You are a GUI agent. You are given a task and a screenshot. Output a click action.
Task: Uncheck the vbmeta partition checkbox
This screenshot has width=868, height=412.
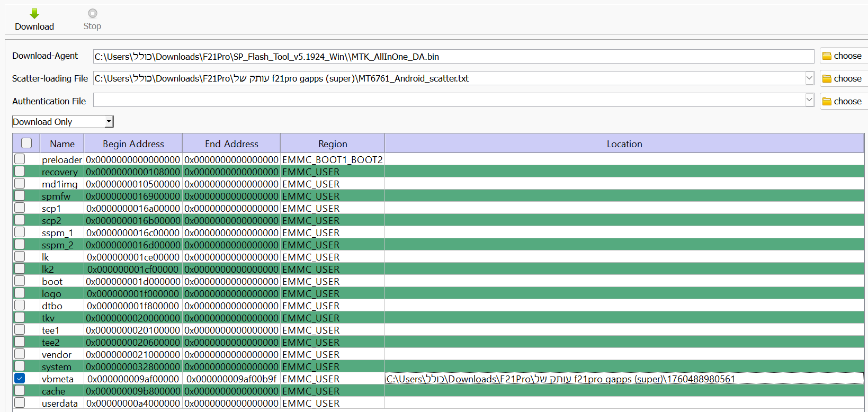coord(20,378)
